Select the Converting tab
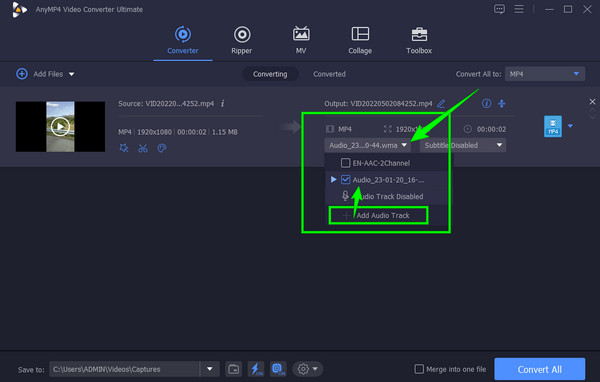 [x=270, y=74]
